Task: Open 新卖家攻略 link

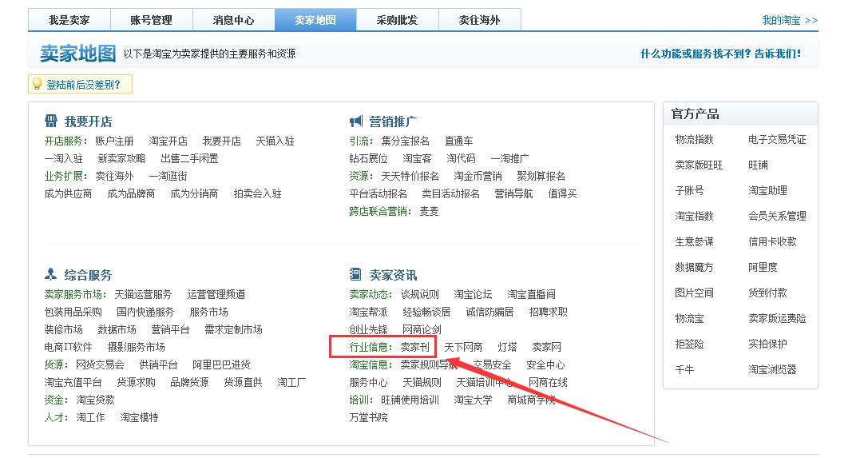Action: (122, 158)
